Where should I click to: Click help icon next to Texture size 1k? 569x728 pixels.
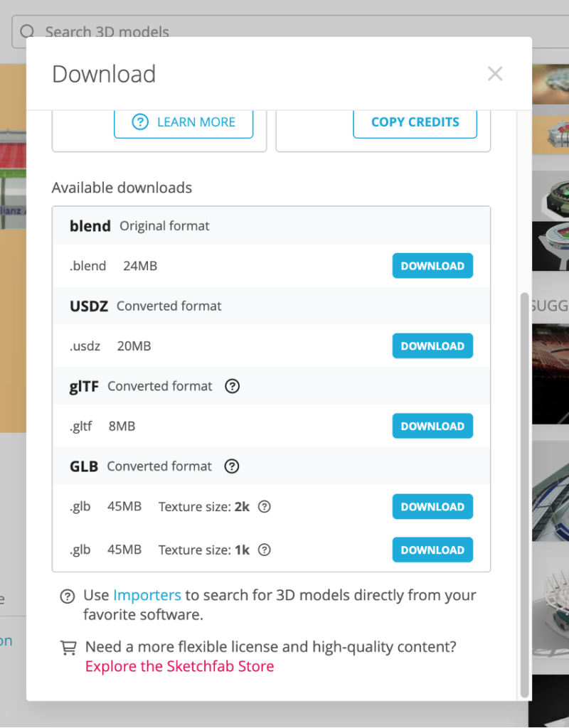[x=265, y=550]
